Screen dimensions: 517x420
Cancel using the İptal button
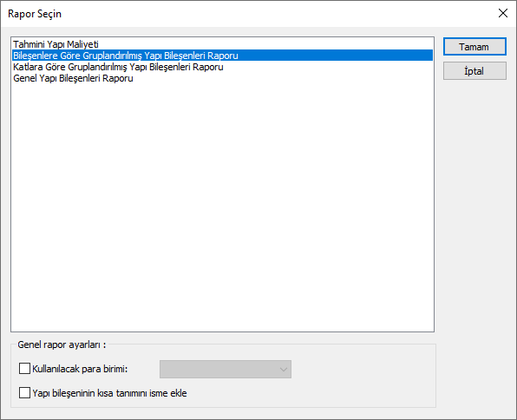(474, 70)
